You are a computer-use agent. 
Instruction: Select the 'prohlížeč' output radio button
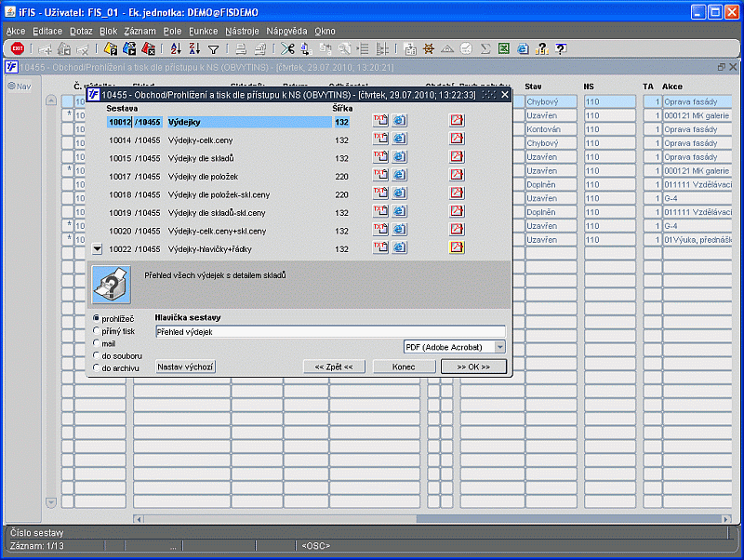pos(97,318)
